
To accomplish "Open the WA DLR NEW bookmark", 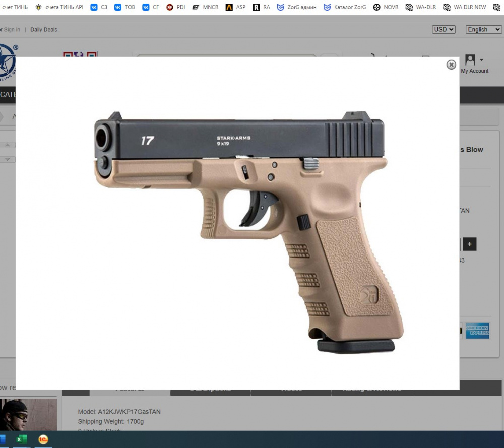I will click(x=465, y=7).
